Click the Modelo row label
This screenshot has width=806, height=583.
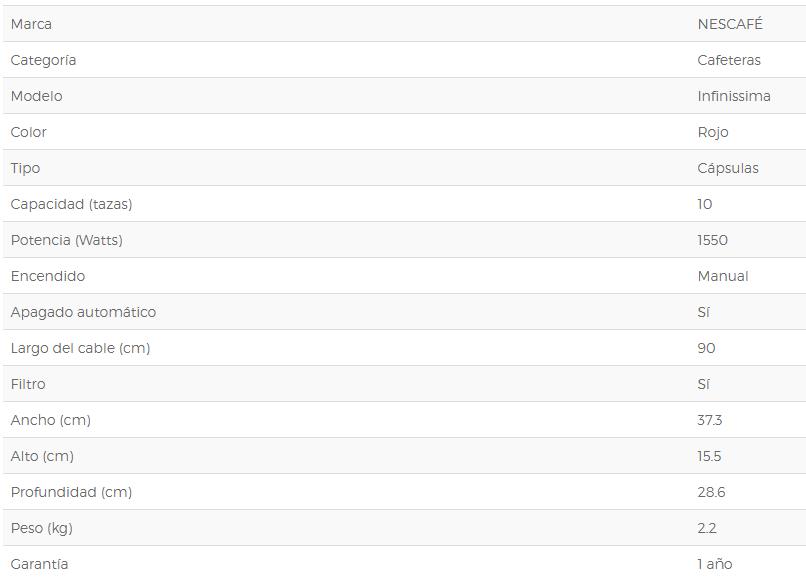tap(36, 96)
